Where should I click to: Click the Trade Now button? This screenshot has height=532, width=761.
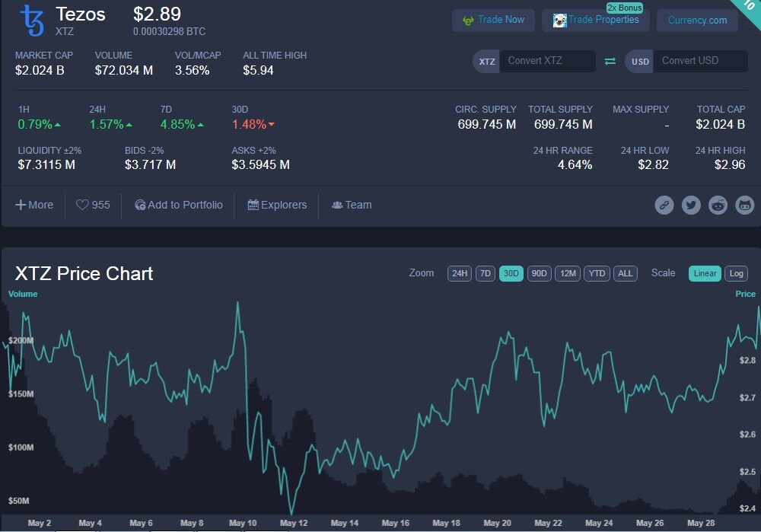pyautogui.click(x=493, y=20)
